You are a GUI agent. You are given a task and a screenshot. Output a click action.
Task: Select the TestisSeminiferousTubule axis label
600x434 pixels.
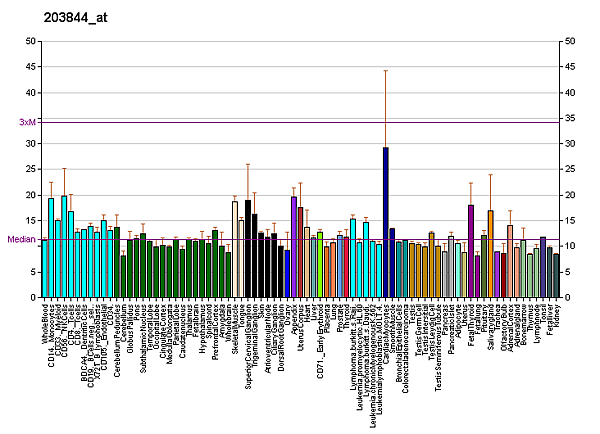click(438, 344)
